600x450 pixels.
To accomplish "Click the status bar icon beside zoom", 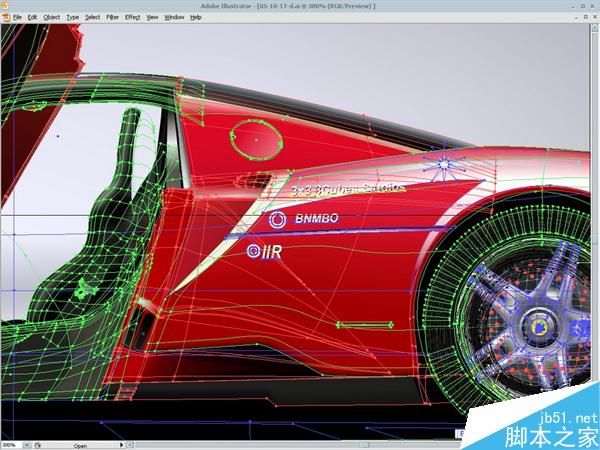I will click(x=39, y=445).
